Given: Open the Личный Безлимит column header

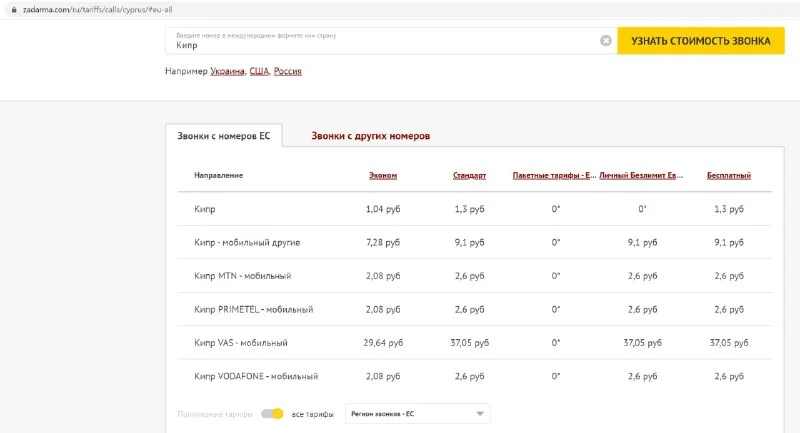Looking at the screenshot, I should point(641,176).
